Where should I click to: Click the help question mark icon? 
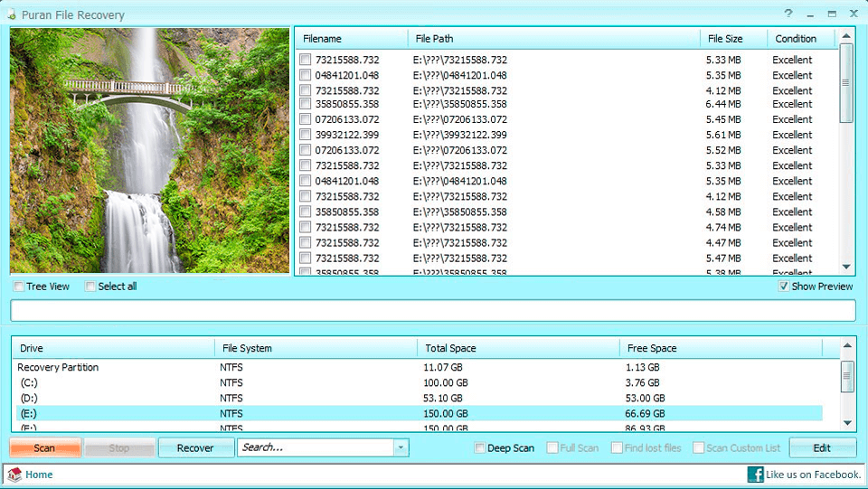pos(788,14)
